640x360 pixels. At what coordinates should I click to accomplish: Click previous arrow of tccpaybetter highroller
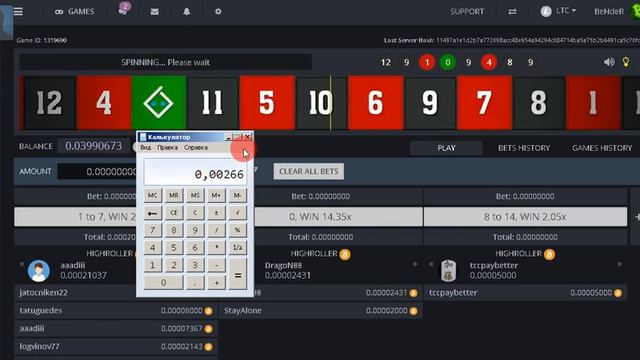pyautogui.click(x=431, y=264)
